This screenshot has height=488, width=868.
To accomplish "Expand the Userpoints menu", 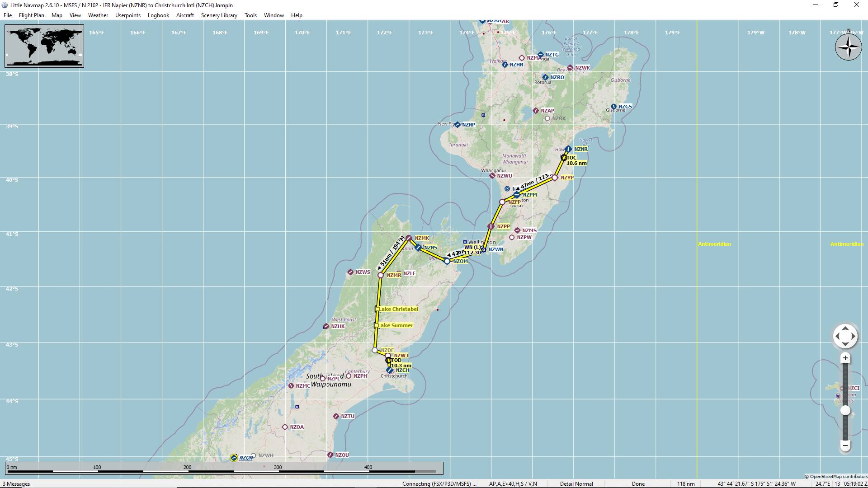I will 127,15.
